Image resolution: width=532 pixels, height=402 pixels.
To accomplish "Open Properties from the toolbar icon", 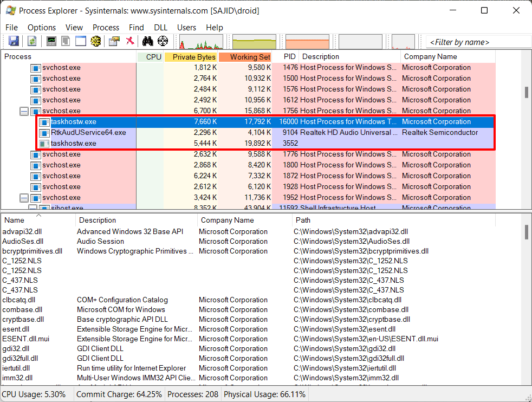I will pyautogui.click(x=114, y=41).
